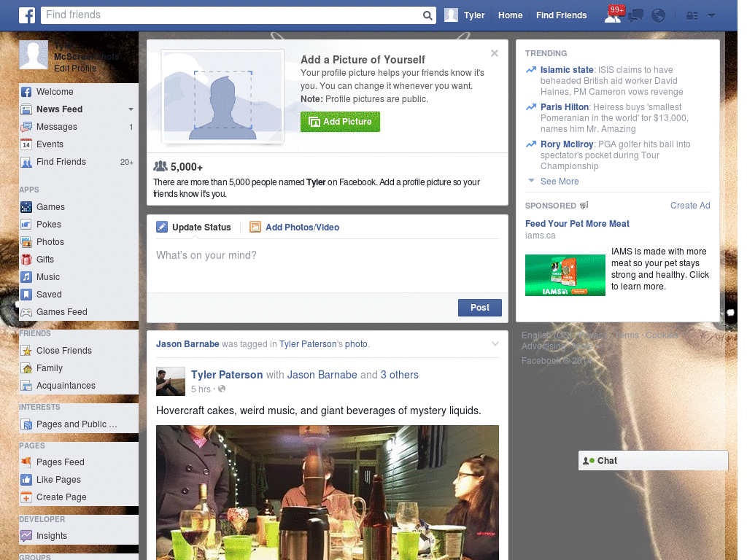This screenshot has height=560, width=747.
Task: Click the Messages sidebar icon
Action: tap(26, 127)
